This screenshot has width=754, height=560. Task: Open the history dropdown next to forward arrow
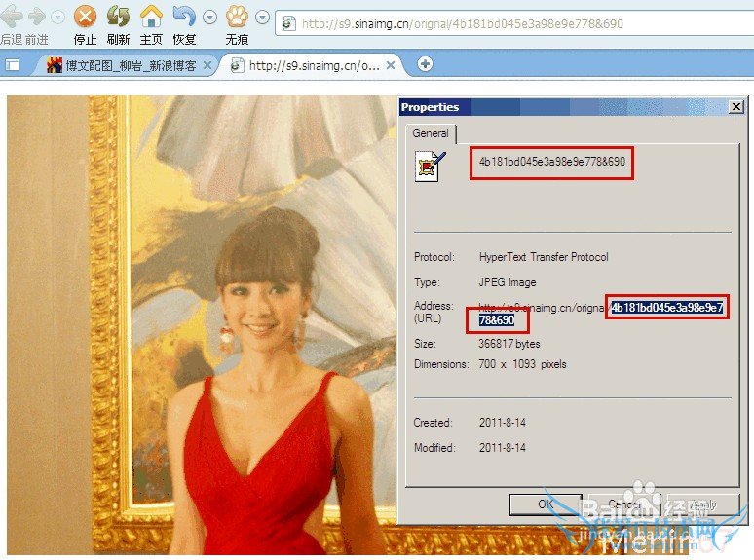[x=57, y=18]
